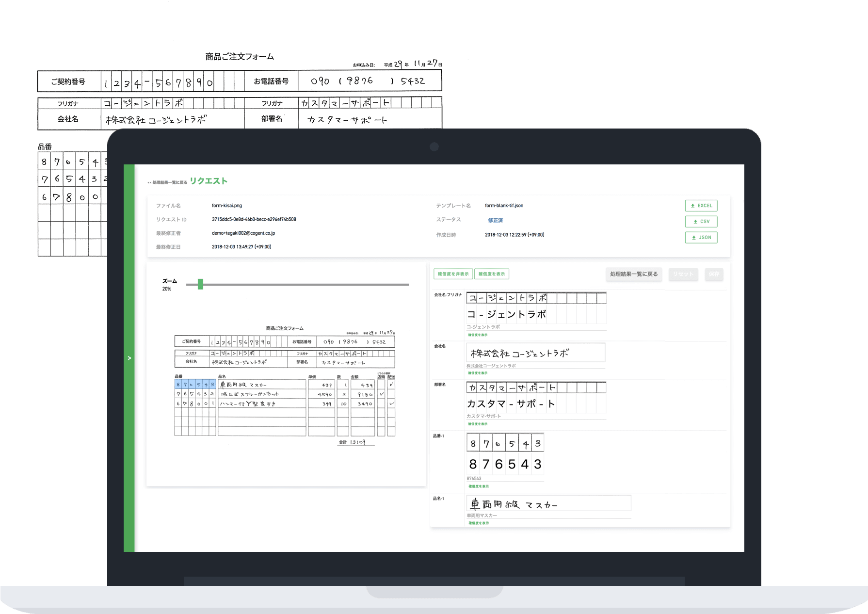Download results as CSV

701,222
